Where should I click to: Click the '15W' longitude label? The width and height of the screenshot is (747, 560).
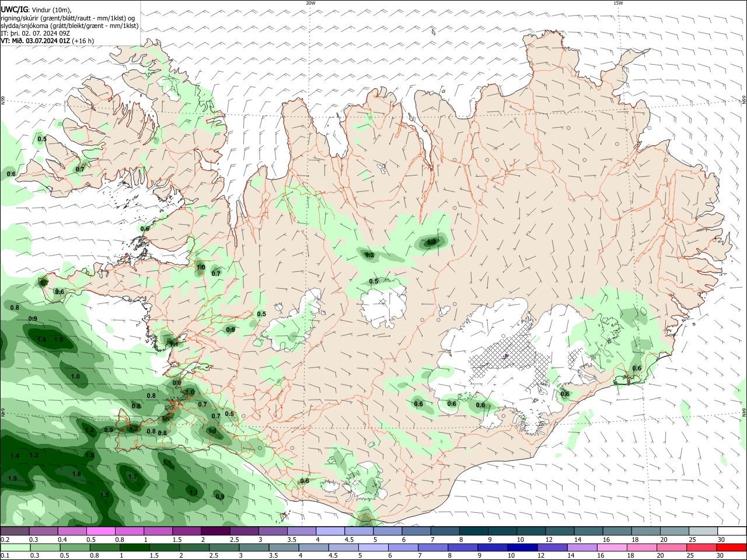(x=618, y=3)
